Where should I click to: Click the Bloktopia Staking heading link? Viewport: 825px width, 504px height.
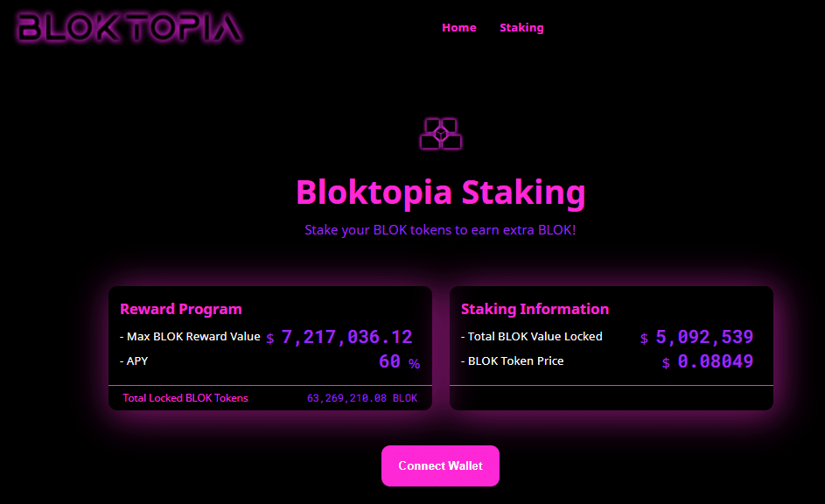pos(440,192)
